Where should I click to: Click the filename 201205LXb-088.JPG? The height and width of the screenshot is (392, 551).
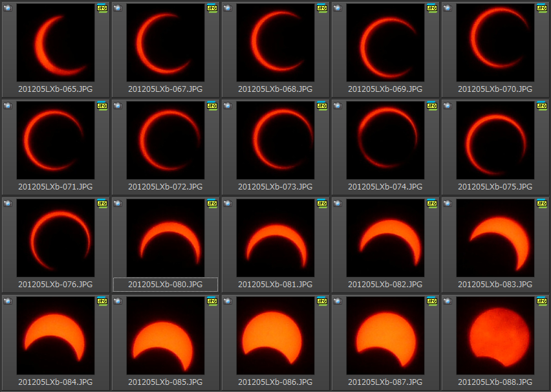495,382
